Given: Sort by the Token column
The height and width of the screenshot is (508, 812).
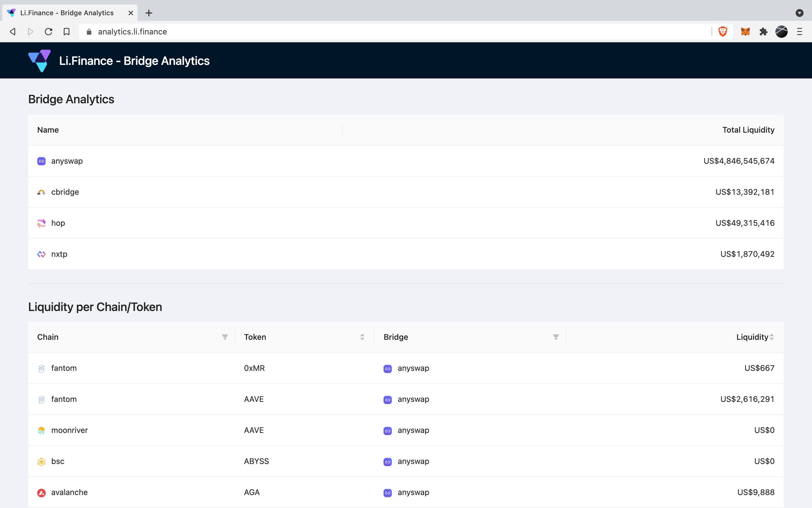Looking at the screenshot, I should point(362,337).
